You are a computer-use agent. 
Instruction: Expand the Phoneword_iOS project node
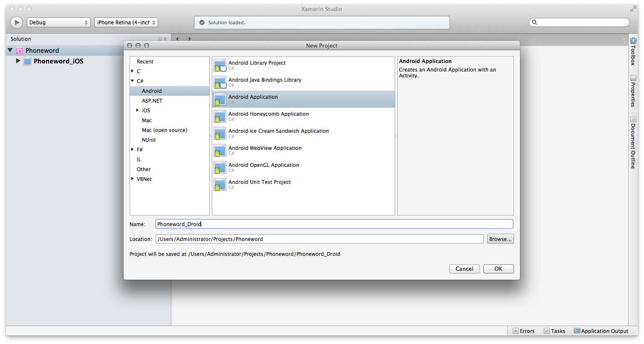tap(18, 61)
